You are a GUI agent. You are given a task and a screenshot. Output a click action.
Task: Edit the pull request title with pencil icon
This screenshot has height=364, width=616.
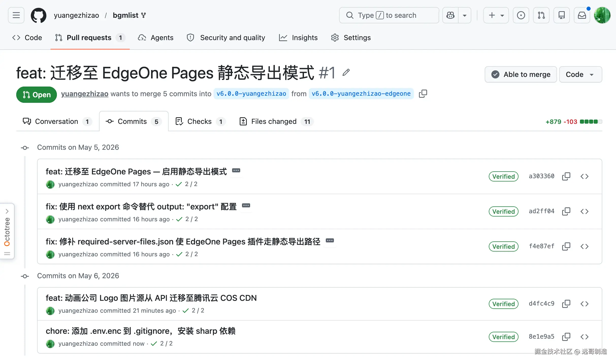coord(346,73)
